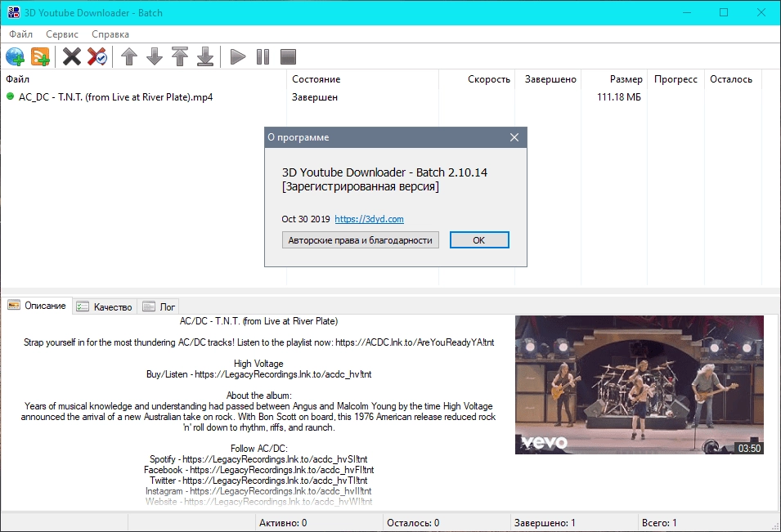This screenshot has height=532, width=781.
Task: Stop downloads with the stop button
Action: tap(289, 56)
